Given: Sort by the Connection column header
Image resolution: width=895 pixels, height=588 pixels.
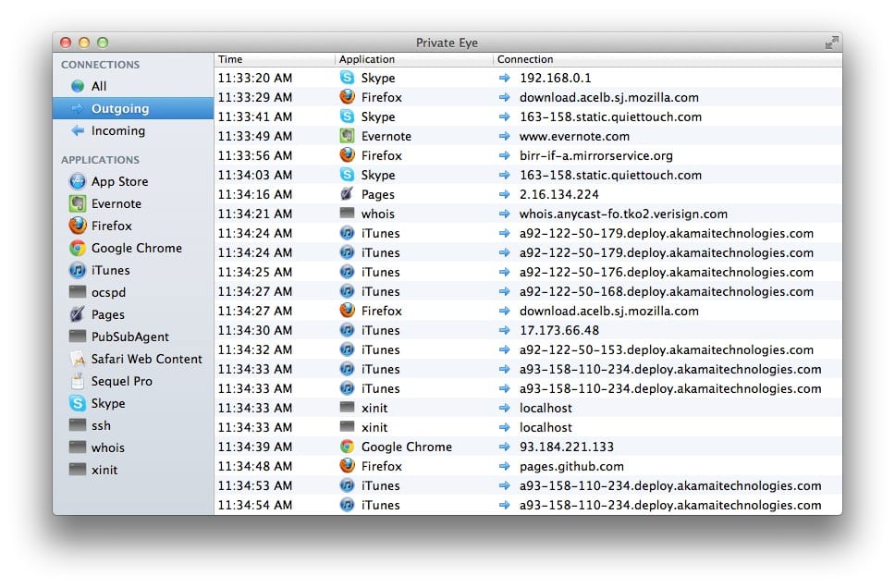Looking at the screenshot, I should [x=668, y=59].
